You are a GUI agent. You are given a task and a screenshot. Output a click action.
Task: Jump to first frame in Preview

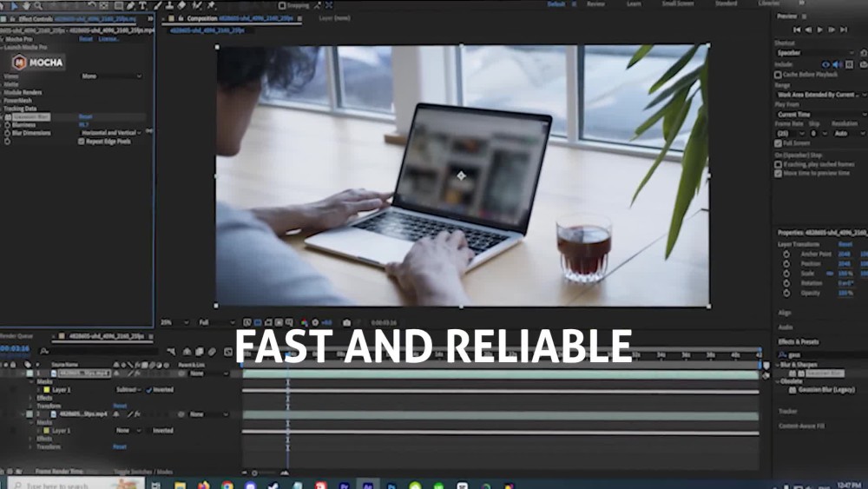[x=797, y=30]
